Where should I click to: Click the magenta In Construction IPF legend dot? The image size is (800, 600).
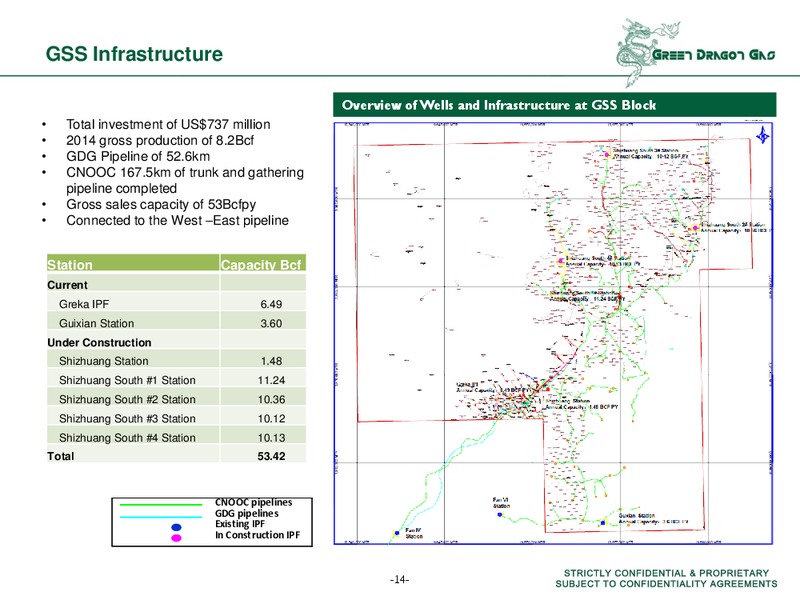coord(176,538)
